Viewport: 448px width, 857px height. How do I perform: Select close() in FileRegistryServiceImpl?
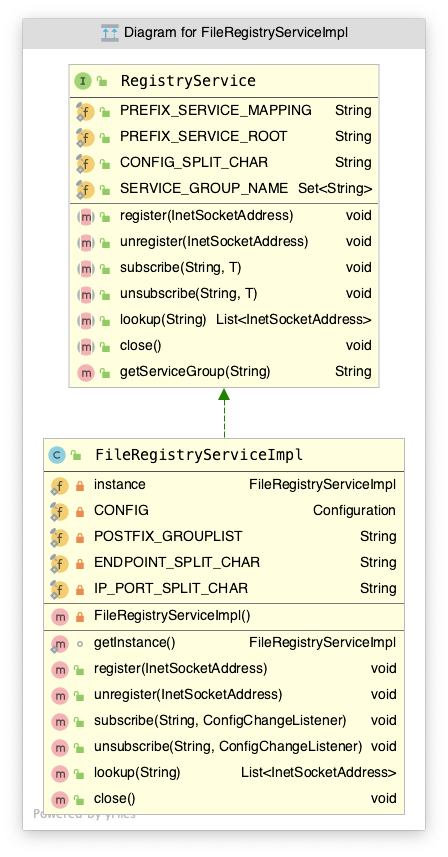coord(115,799)
